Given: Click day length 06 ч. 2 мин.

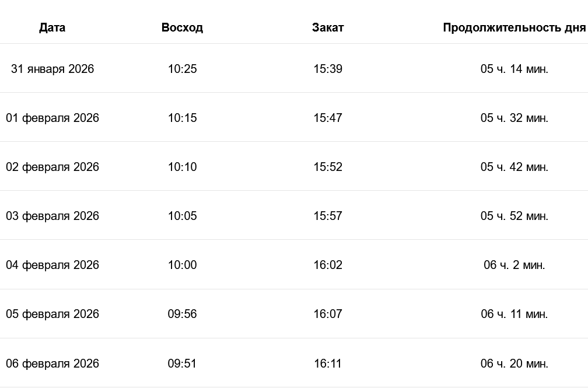Looking at the screenshot, I should click(x=514, y=265).
